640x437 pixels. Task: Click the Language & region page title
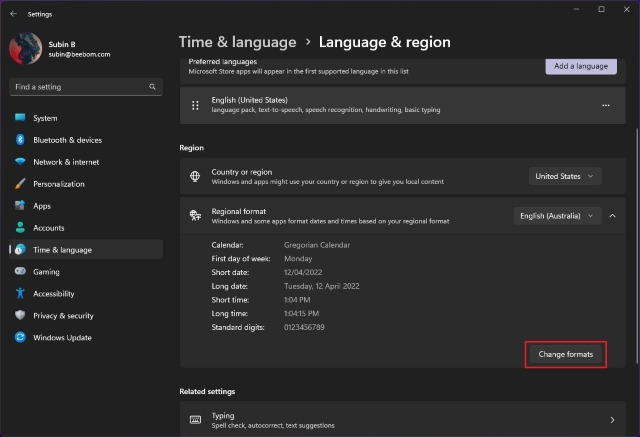(x=384, y=42)
